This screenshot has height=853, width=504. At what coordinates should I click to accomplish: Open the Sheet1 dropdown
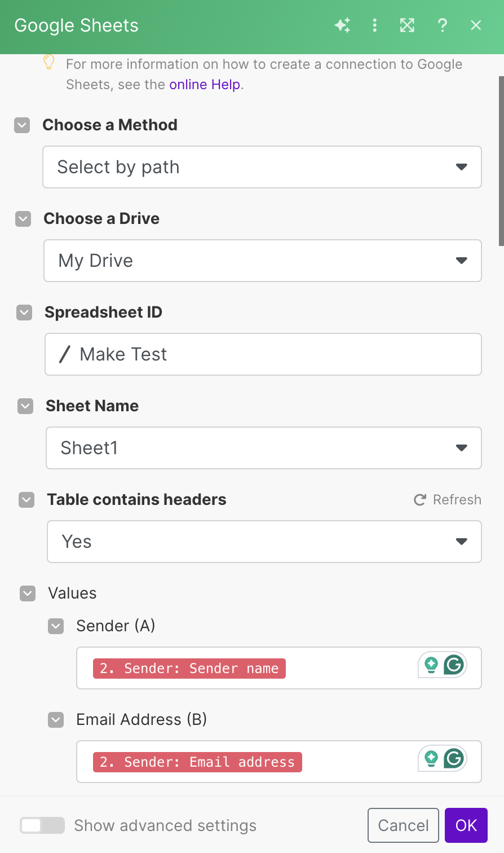(264, 448)
